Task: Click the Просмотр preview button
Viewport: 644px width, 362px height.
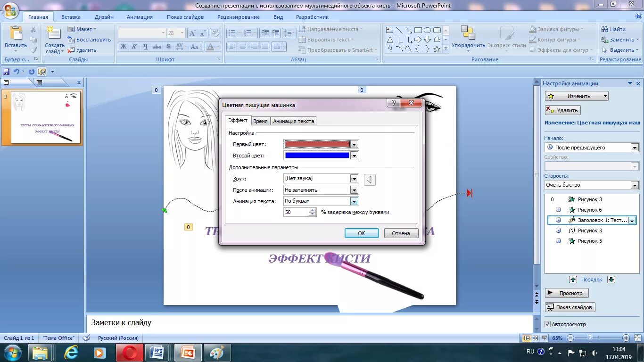Action: 567,293
